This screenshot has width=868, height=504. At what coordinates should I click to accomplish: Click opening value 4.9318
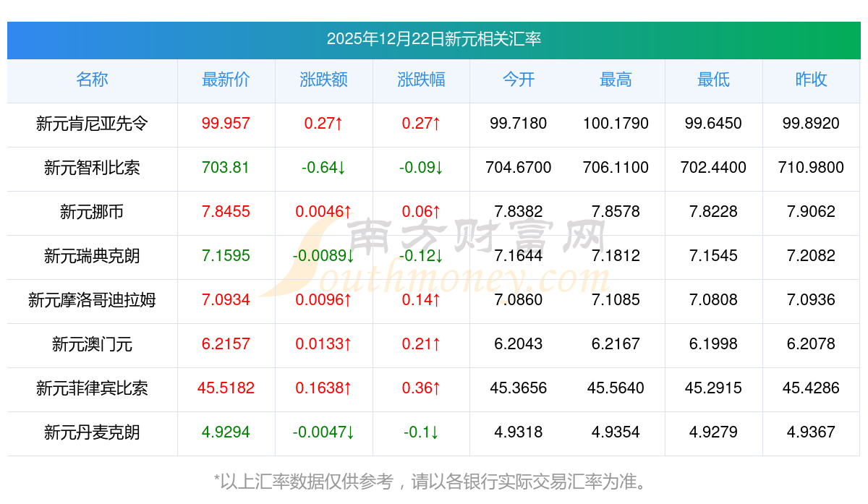(x=519, y=432)
